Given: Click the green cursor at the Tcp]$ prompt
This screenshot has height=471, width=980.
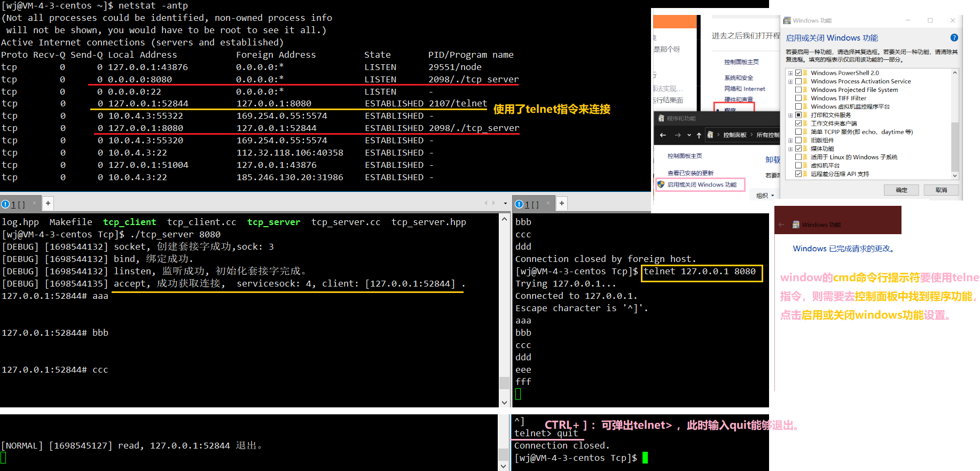Looking at the screenshot, I should click(645, 458).
